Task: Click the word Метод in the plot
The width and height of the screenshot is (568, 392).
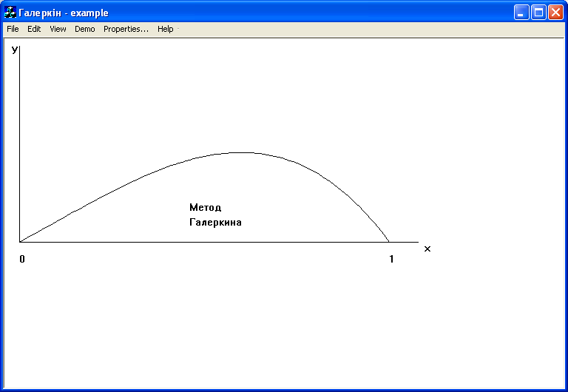Action: pos(205,208)
